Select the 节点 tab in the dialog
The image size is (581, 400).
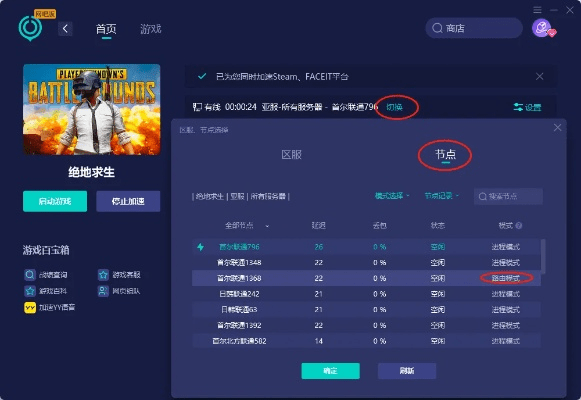[x=445, y=154]
